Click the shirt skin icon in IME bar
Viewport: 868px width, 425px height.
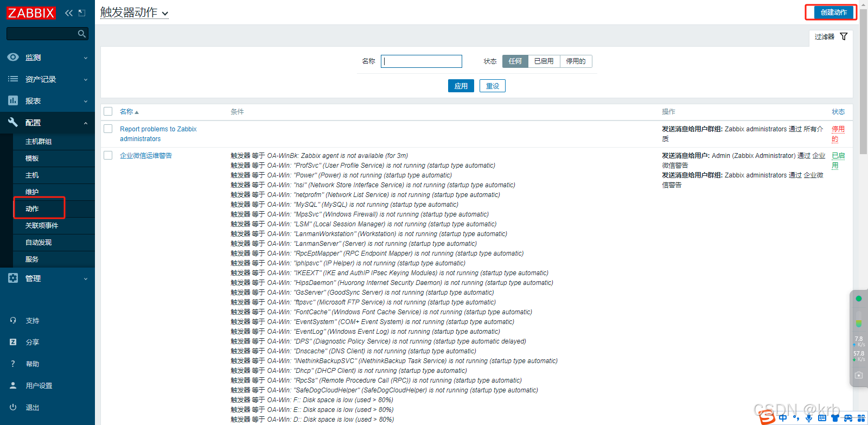pos(835,418)
